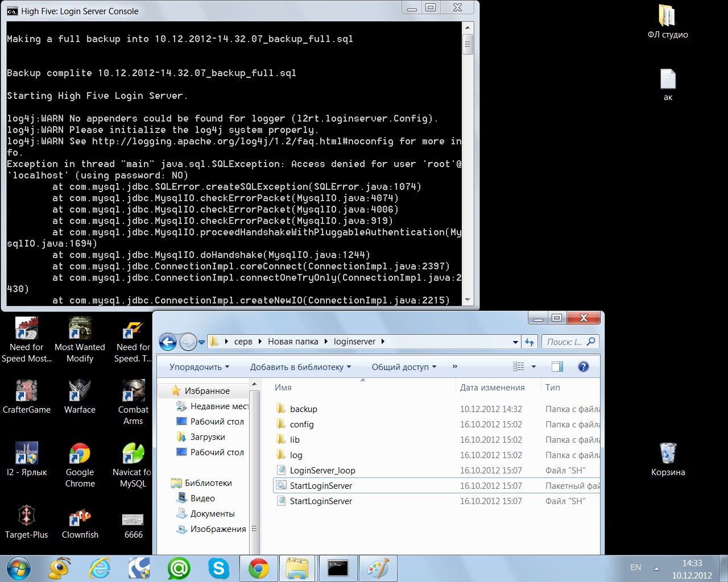The height and width of the screenshot is (582, 728).
Task: Open Добавить в библиотеку menu
Action: pos(300,367)
